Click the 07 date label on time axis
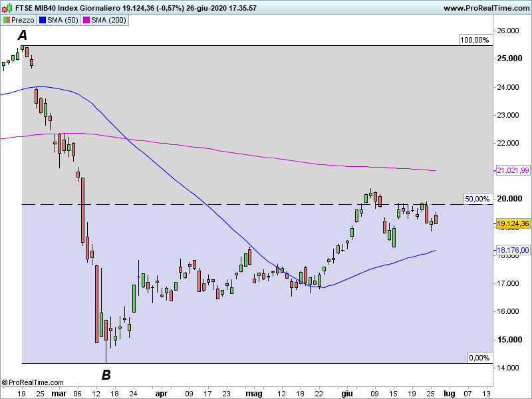This screenshot has height=399, width=532. pos(468,394)
